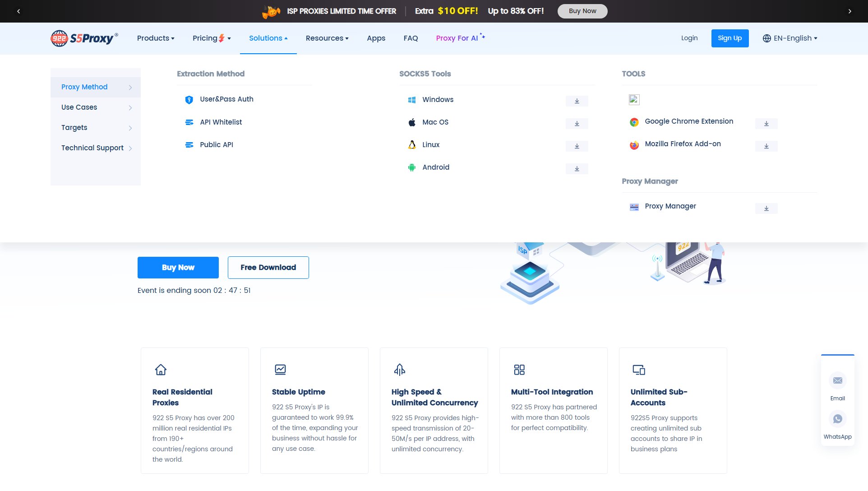868x491 pixels.
Task: Click the Free Download button
Action: pos(268,267)
